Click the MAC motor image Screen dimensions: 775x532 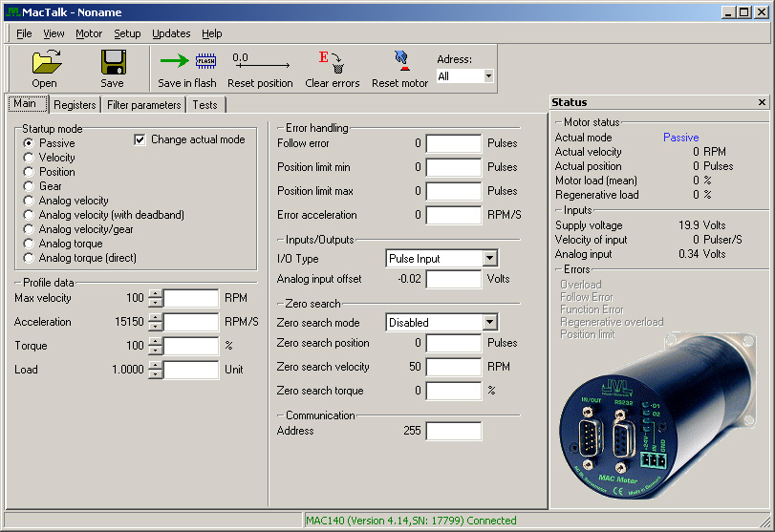(657, 417)
